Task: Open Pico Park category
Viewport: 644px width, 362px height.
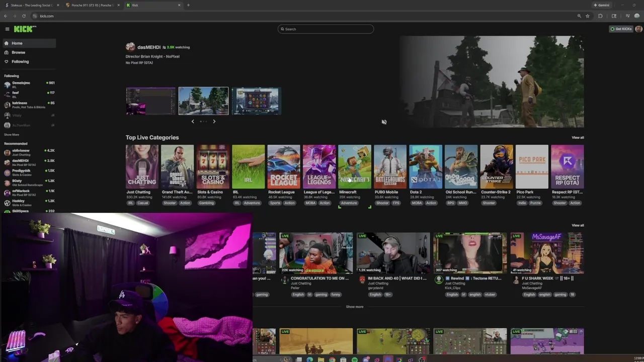Action: point(532,167)
